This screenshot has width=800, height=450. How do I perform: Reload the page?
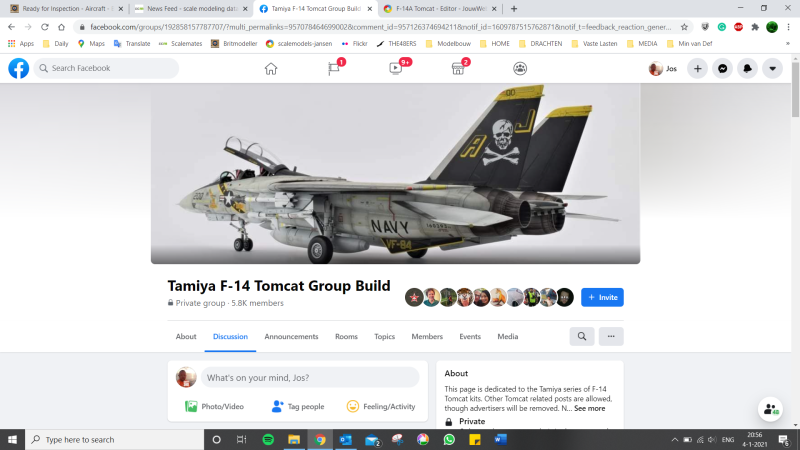[x=45, y=27]
